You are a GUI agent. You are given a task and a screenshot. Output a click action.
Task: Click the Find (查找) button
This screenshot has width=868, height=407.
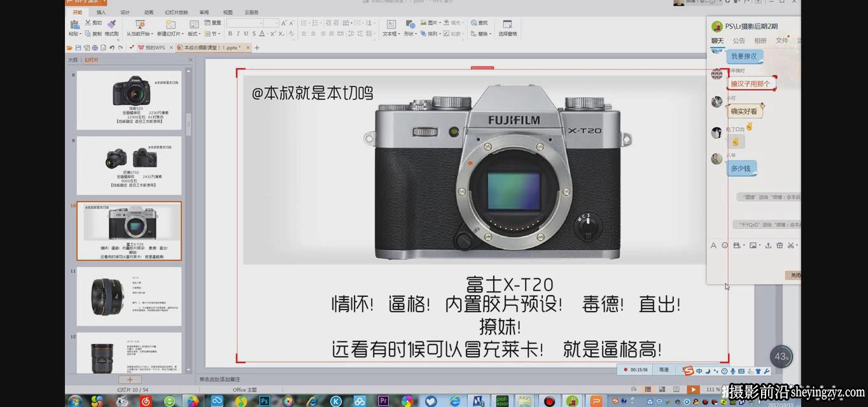pyautogui.click(x=479, y=23)
